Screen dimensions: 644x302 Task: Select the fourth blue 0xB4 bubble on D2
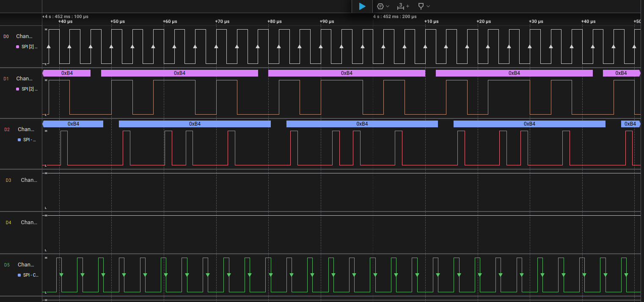[529, 124]
